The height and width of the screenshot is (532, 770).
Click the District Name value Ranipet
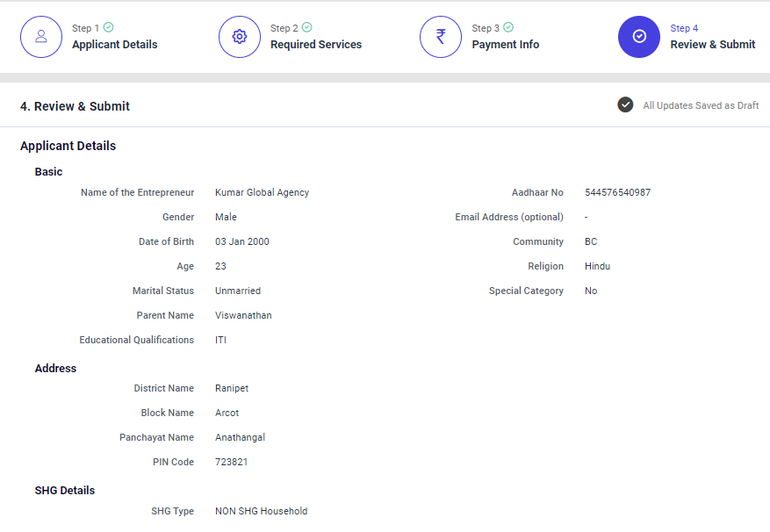point(232,389)
